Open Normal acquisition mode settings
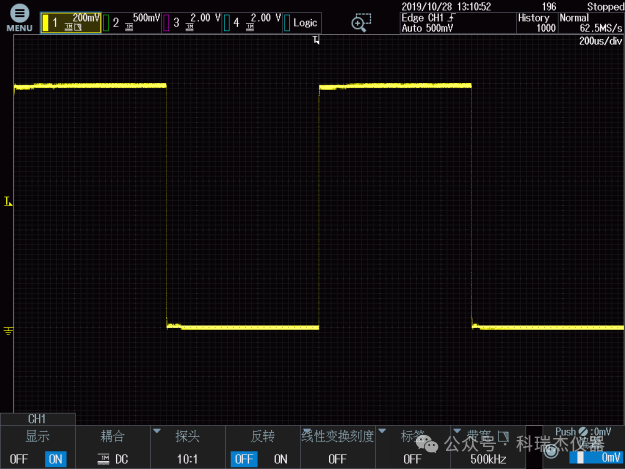The width and height of the screenshot is (625, 469). (591, 23)
